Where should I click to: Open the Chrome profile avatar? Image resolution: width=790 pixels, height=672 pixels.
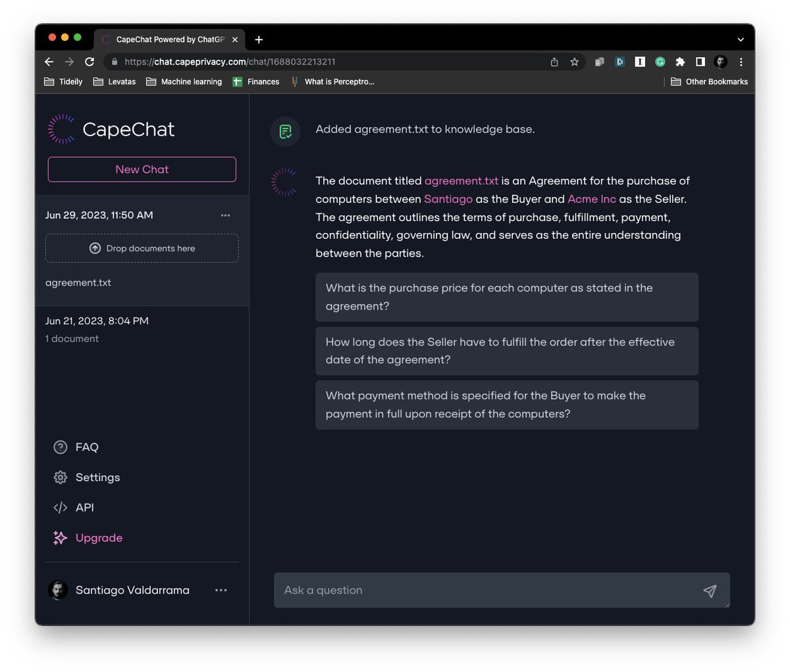pyautogui.click(x=721, y=62)
